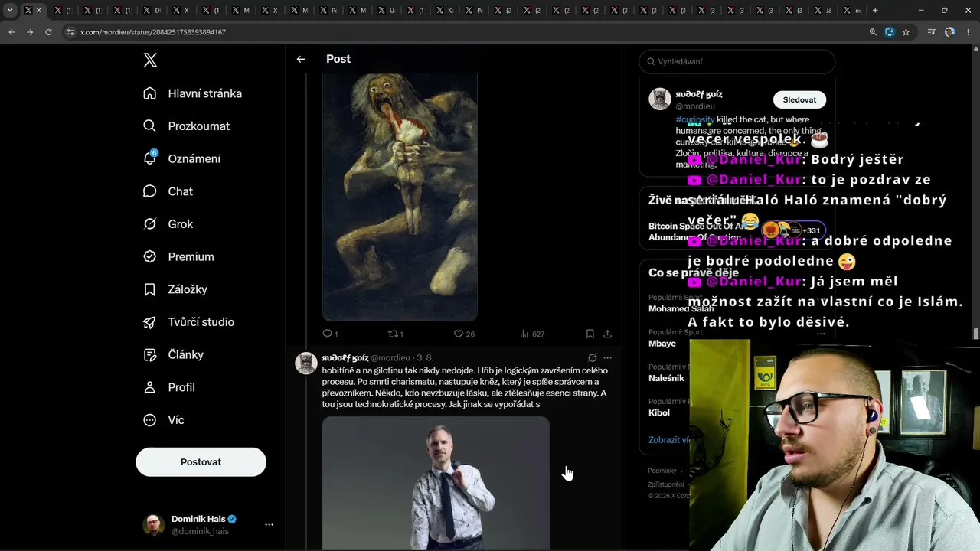Select Hlavní stránka menu label

(x=205, y=93)
